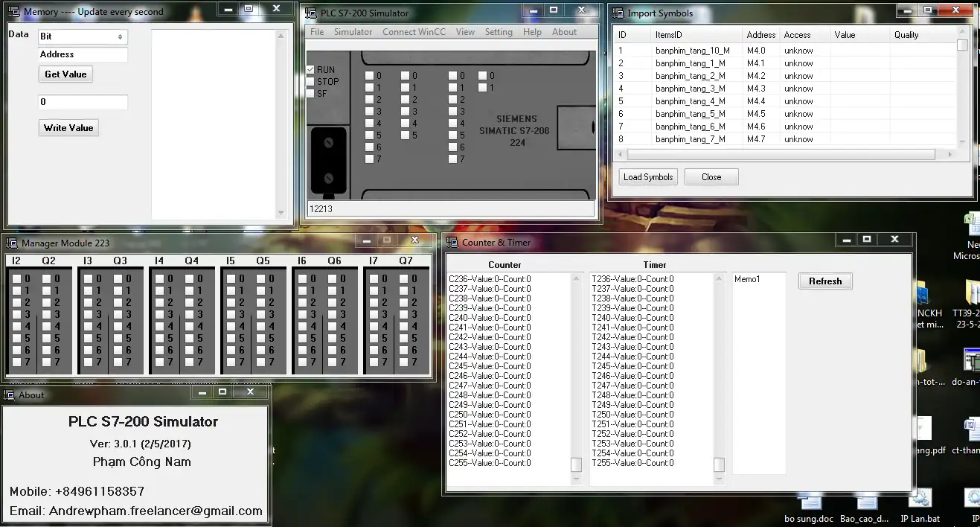Select the banphim_tang_5_M row
980x527 pixels.
784,114
